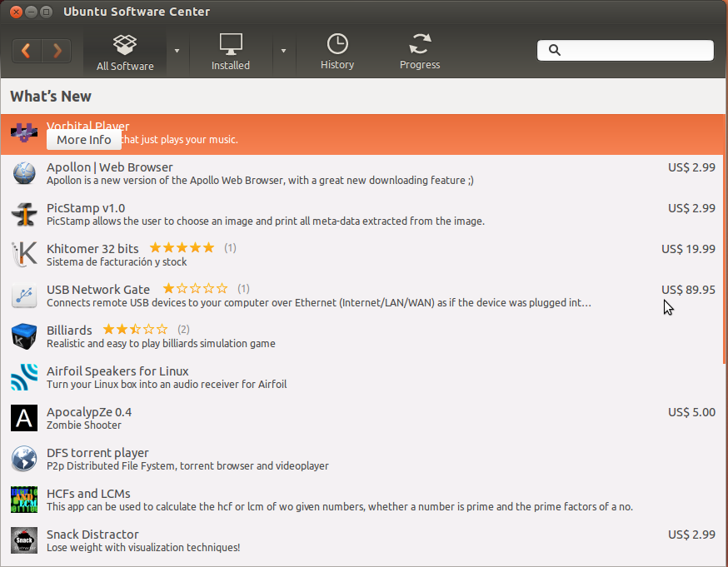728x567 pixels.
Task: Click the Khitomer 32 bits app icon
Action: tap(24, 255)
